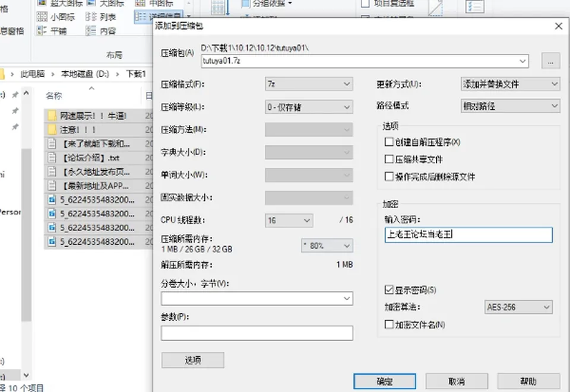Open 帮助 for the archive dialog
Viewport: 570px width, 392px height.
528,381
